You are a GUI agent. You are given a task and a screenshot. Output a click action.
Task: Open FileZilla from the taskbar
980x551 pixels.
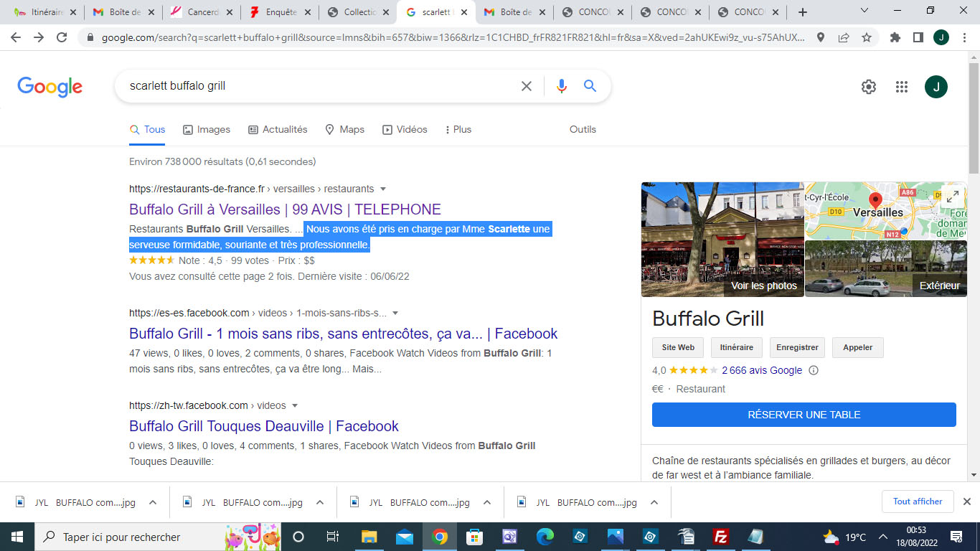coord(721,537)
